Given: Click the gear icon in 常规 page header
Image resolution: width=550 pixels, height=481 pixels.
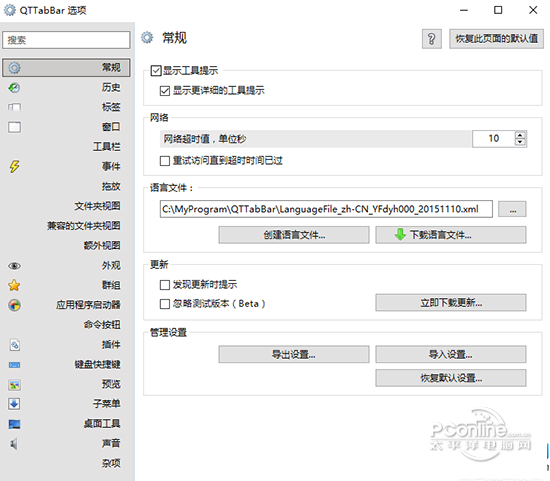Looking at the screenshot, I should click(x=147, y=37).
